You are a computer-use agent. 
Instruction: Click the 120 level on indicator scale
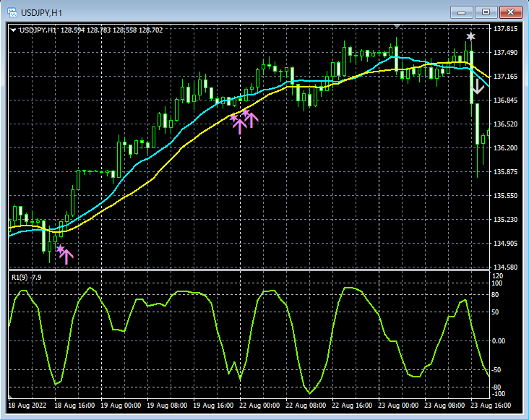(498, 276)
